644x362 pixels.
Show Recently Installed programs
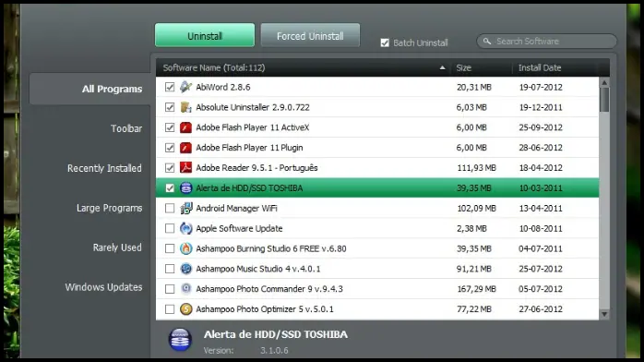pyautogui.click(x=104, y=168)
